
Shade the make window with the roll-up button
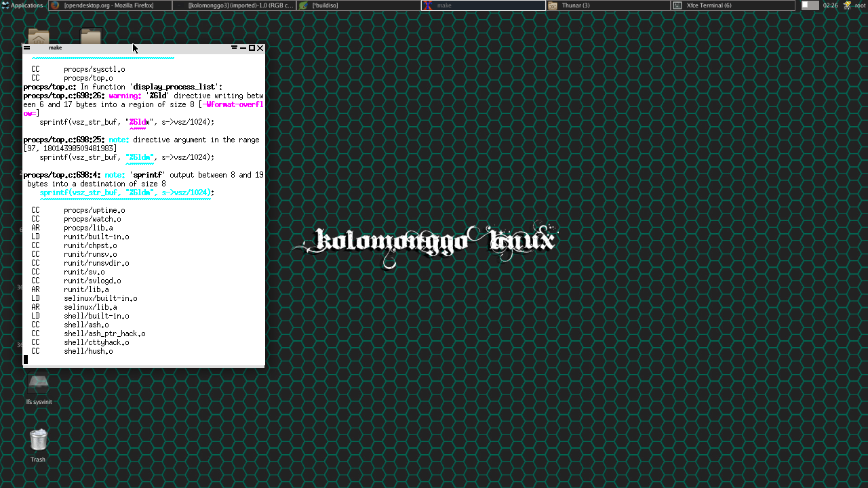click(x=235, y=48)
